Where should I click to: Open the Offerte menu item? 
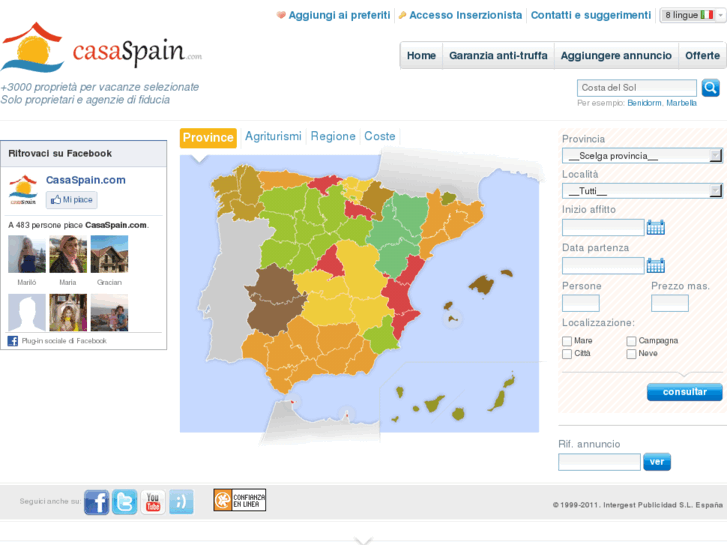pyautogui.click(x=702, y=56)
